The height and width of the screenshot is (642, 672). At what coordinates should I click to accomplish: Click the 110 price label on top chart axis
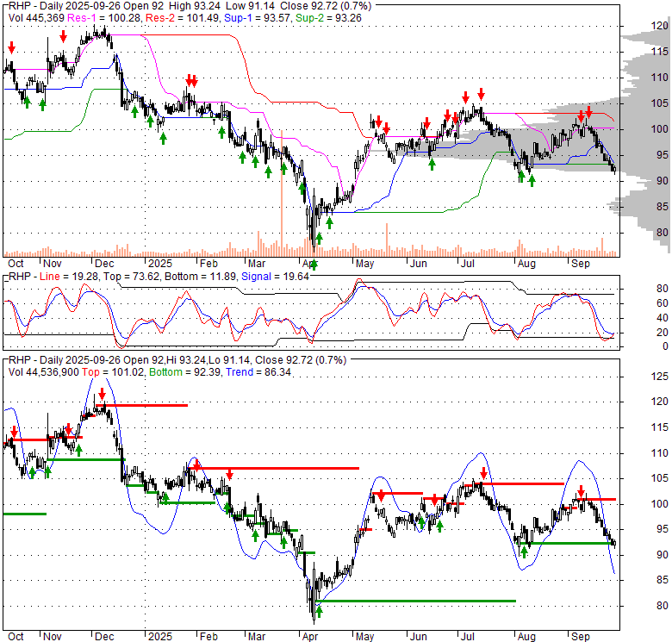click(660, 78)
